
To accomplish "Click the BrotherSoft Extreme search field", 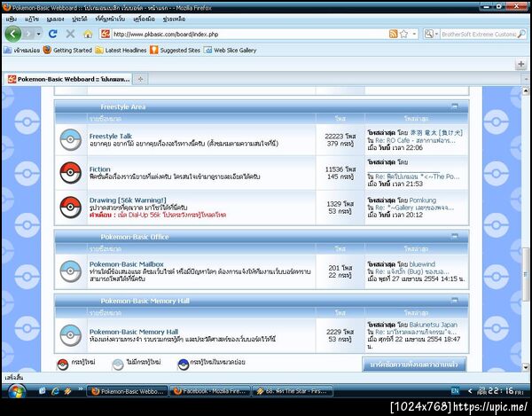I will click(x=479, y=34).
